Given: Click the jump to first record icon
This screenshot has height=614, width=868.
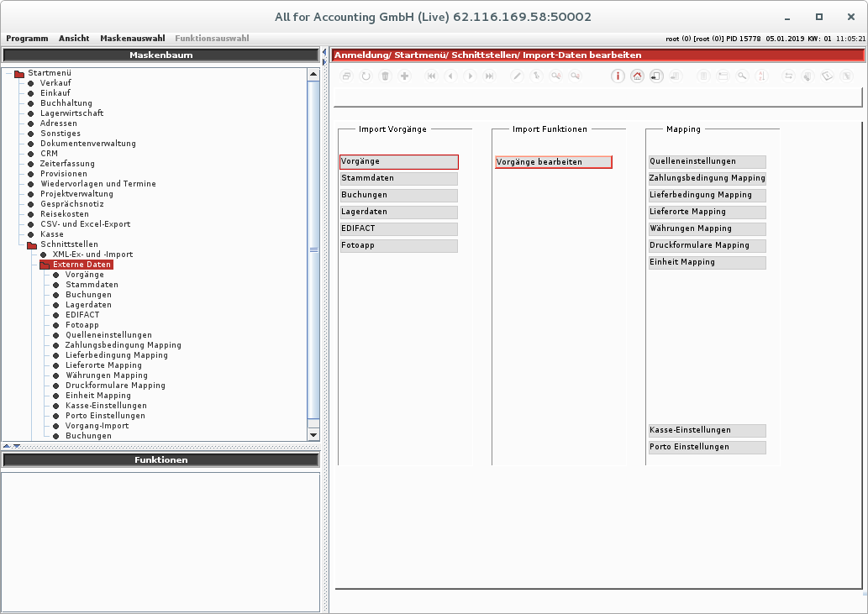Looking at the screenshot, I should point(431,76).
